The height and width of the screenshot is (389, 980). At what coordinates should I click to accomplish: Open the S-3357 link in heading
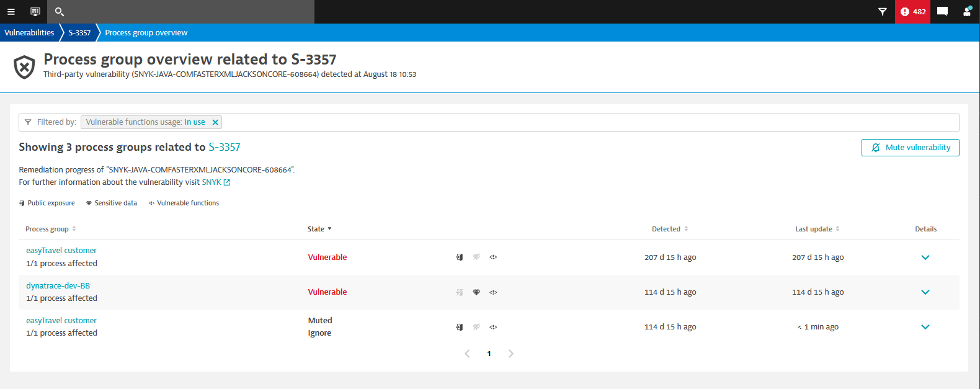click(224, 147)
